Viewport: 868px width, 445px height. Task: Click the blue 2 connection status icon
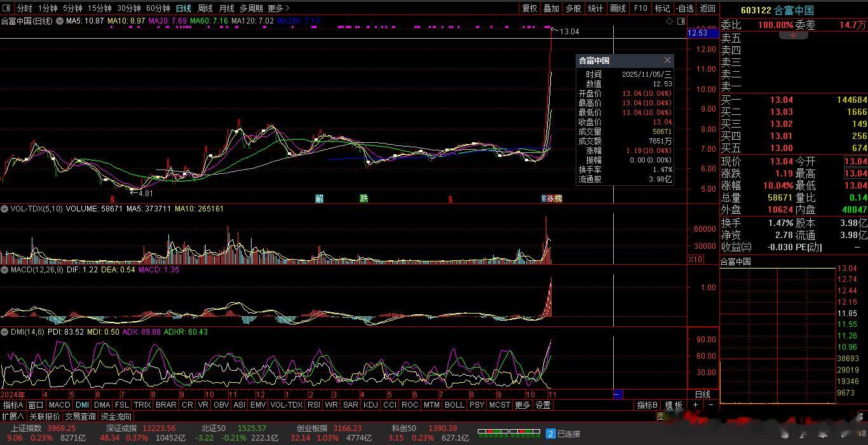point(551,434)
